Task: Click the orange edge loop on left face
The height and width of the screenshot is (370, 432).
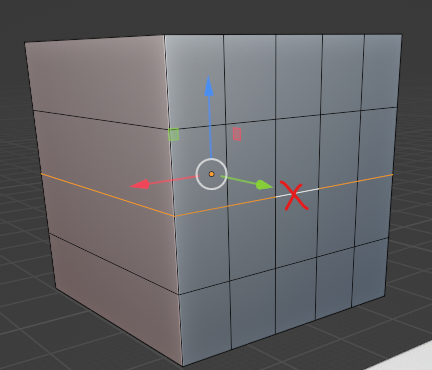Action: (107, 195)
